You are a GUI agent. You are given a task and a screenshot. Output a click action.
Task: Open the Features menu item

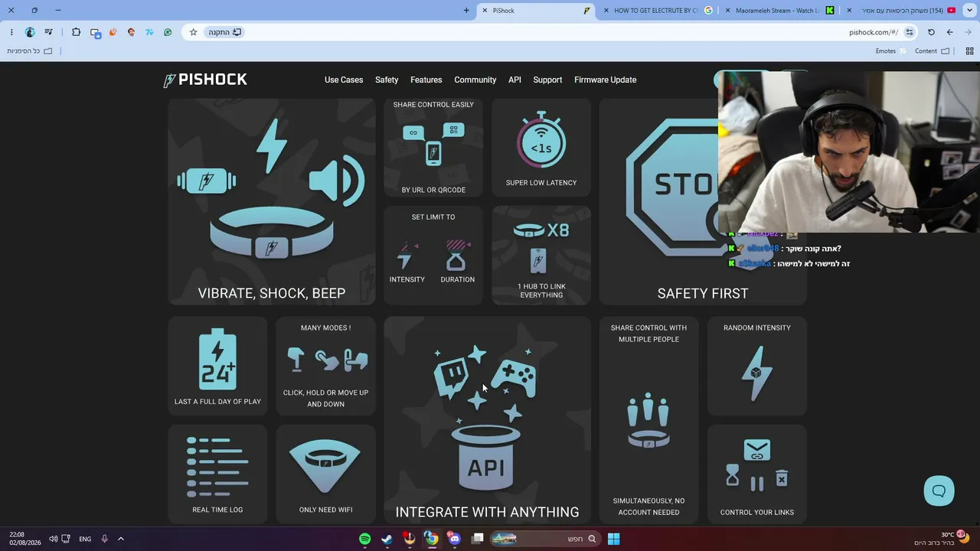click(x=426, y=80)
